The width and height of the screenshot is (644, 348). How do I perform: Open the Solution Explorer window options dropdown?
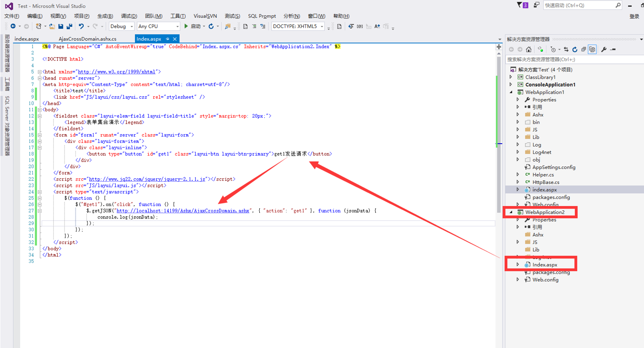[x=641, y=39]
